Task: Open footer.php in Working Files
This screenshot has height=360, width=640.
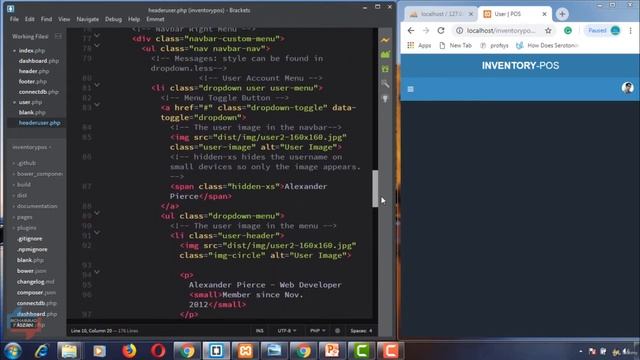Action: pos(33,81)
